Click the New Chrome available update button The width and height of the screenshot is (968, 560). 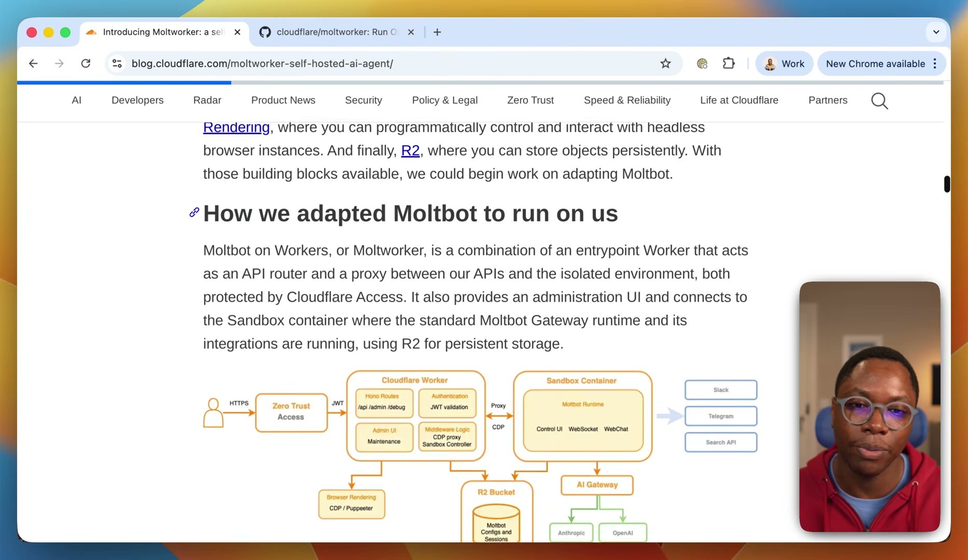coord(875,63)
